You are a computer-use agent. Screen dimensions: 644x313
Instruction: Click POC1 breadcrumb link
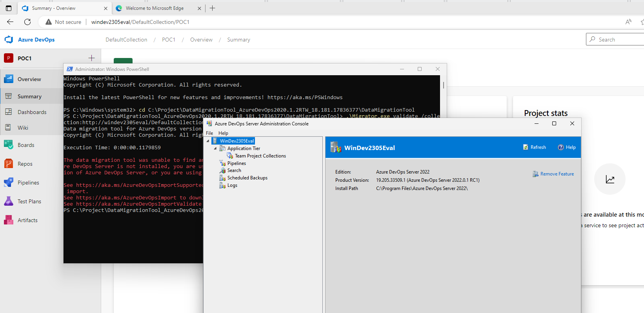click(x=169, y=40)
